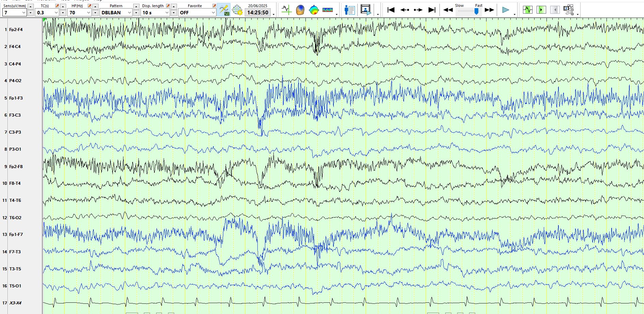The image size is (644, 314).
Task: Step the Disp. length value up
Action: [x=174, y=6]
